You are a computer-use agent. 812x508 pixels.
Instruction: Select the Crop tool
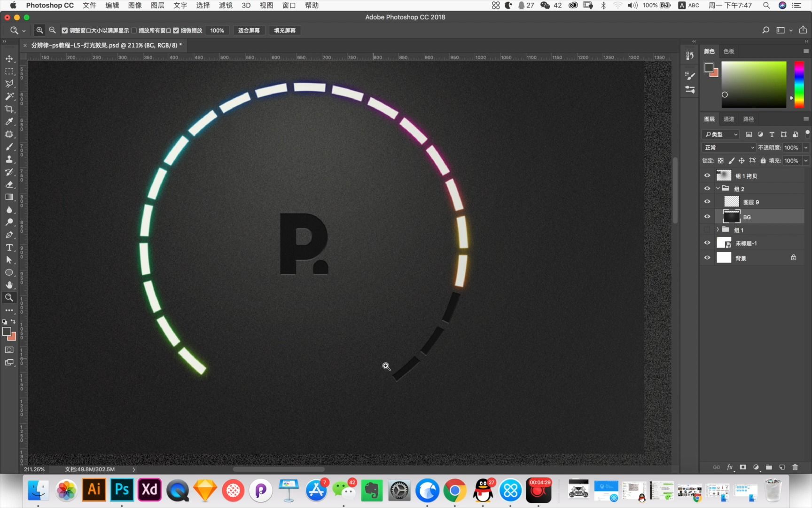click(x=9, y=109)
